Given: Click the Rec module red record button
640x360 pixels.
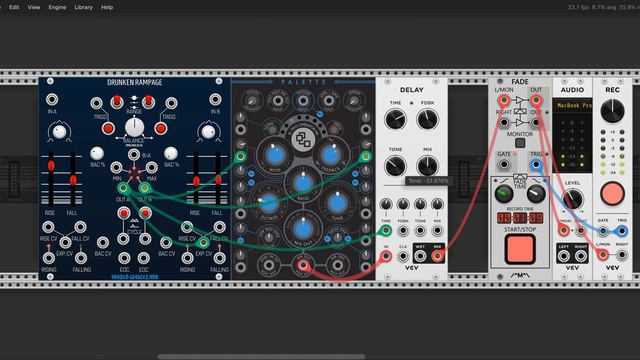Looking at the screenshot, I should [x=612, y=194].
